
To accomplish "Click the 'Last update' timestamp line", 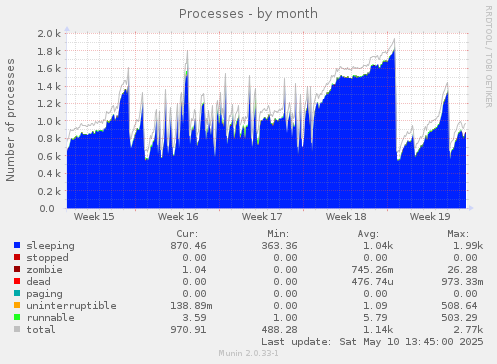I will coord(372,342).
